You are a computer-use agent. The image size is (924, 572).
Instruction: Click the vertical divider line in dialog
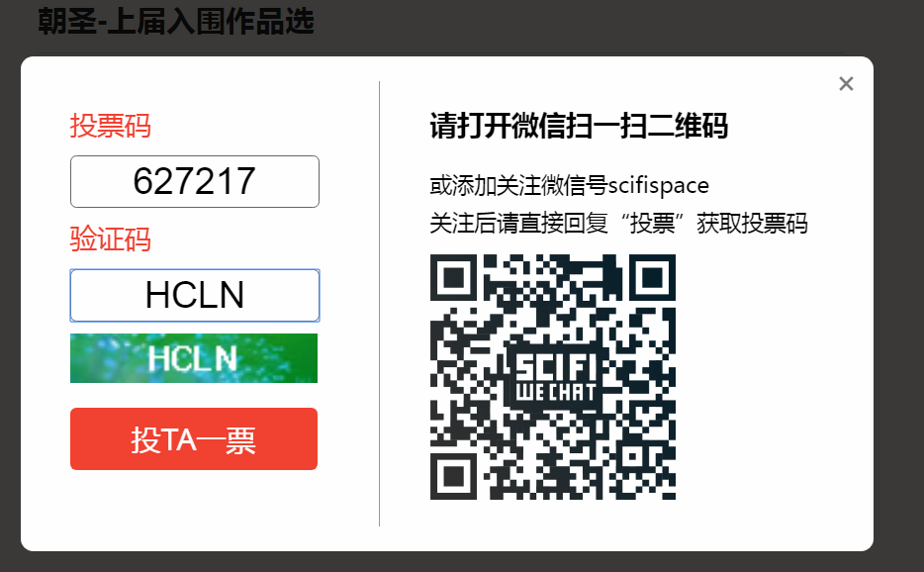pos(380,304)
